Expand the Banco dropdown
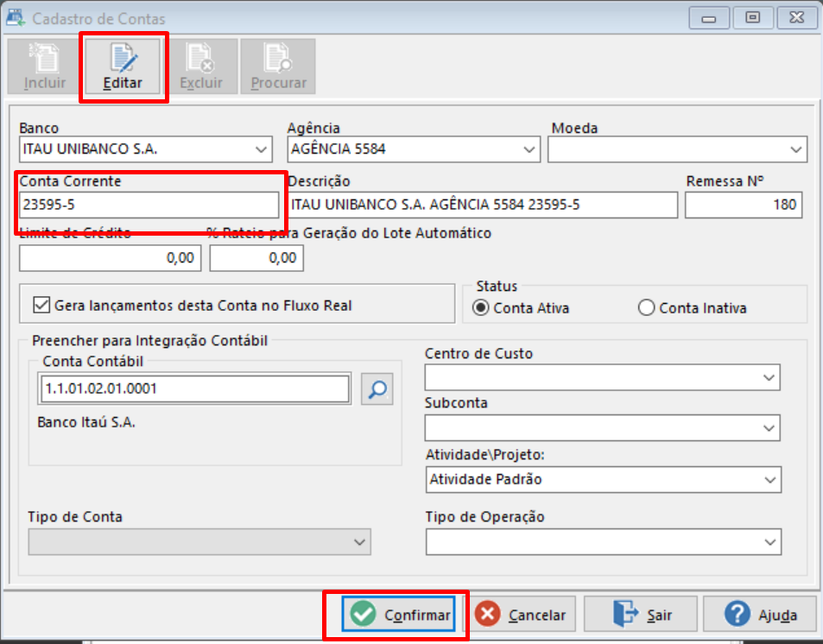This screenshot has width=823, height=644. coord(261,149)
